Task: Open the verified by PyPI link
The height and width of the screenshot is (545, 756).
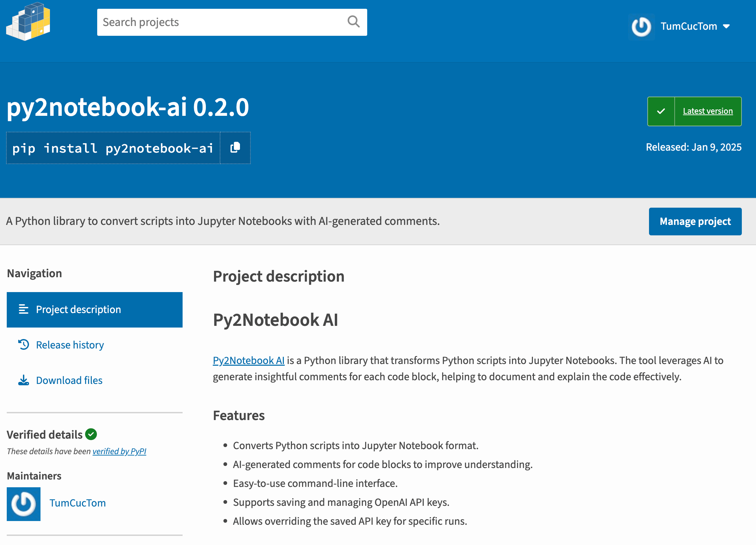Action: tap(119, 451)
